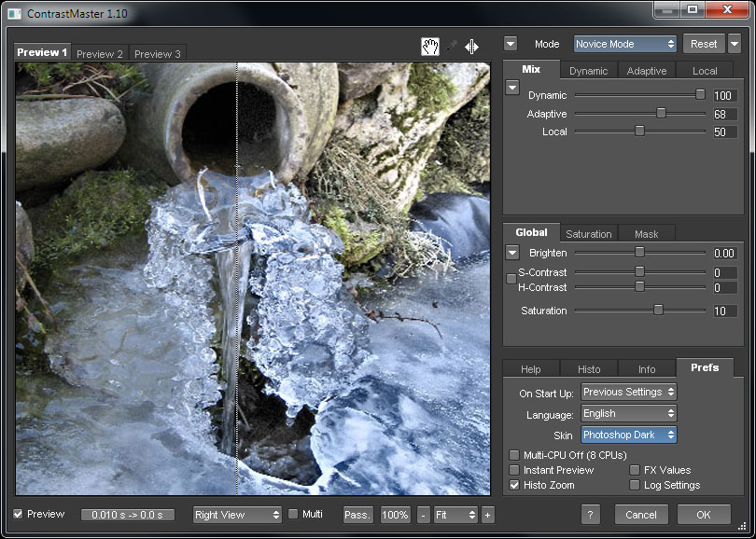Zoom in with the plus button
The height and width of the screenshot is (539, 756).
(x=487, y=515)
